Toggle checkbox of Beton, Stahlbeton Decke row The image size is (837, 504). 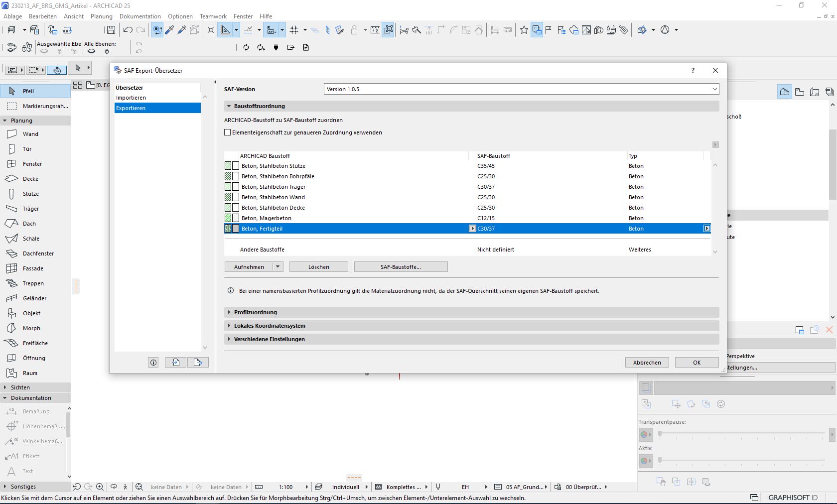[x=236, y=208]
